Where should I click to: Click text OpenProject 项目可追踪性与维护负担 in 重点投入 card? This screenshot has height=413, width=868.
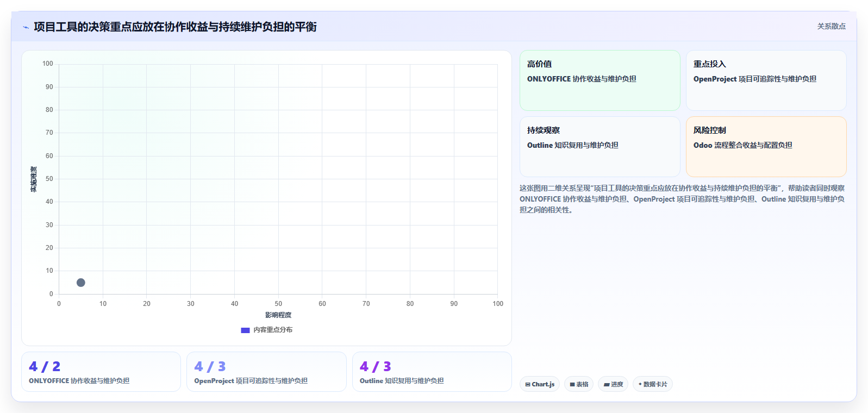pyautogui.click(x=755, y=79)
